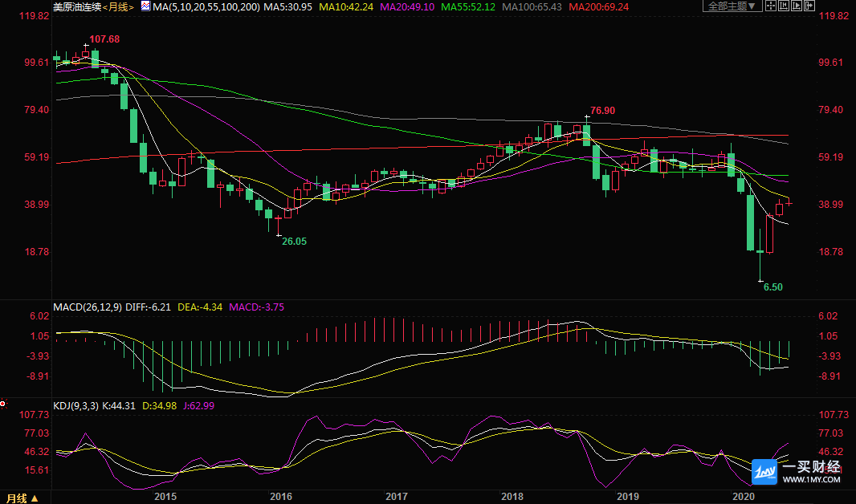Click the 2017 year marker on time axis

[397, 496]
